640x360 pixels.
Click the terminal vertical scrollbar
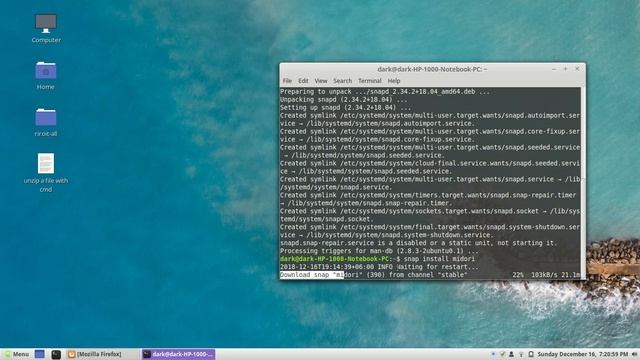(583, 183)
